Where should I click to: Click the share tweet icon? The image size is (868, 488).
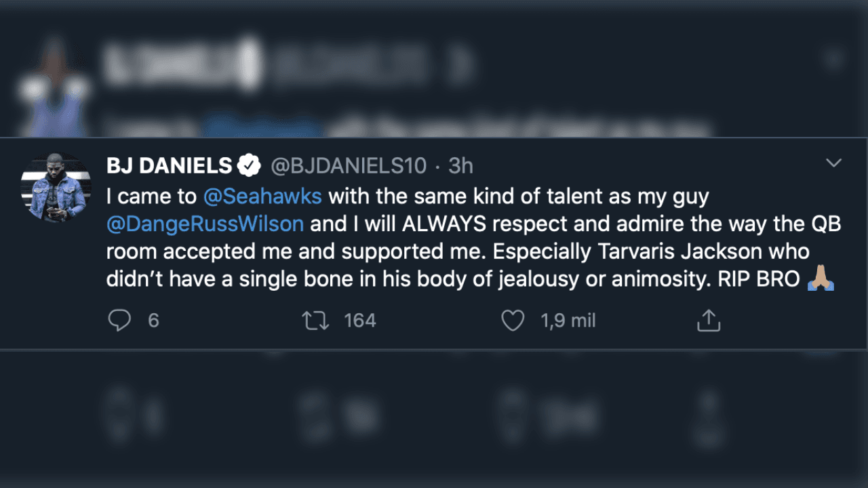[x=708, y=320]
